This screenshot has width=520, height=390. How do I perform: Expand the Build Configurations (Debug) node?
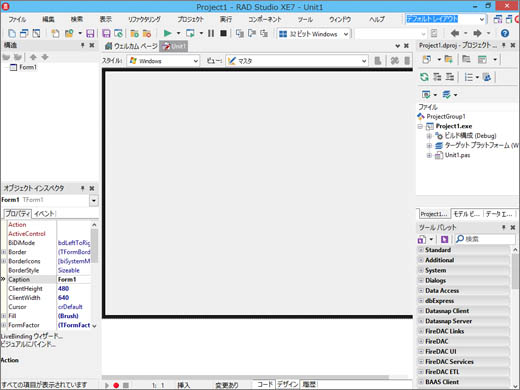pos(429,136)
